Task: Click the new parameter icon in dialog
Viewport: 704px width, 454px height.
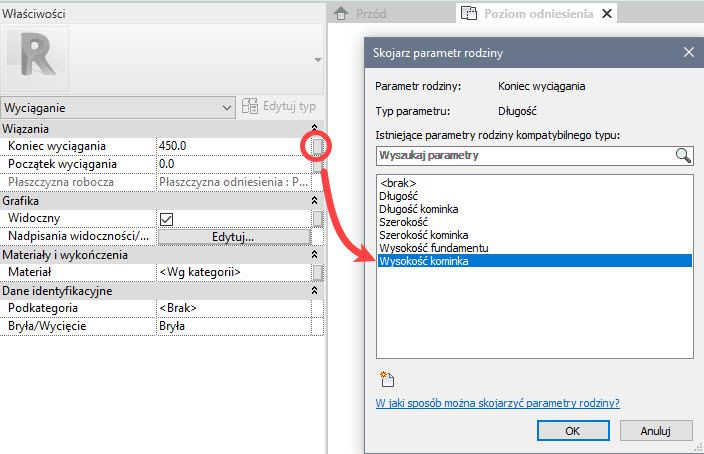Action: coord(388,378)
